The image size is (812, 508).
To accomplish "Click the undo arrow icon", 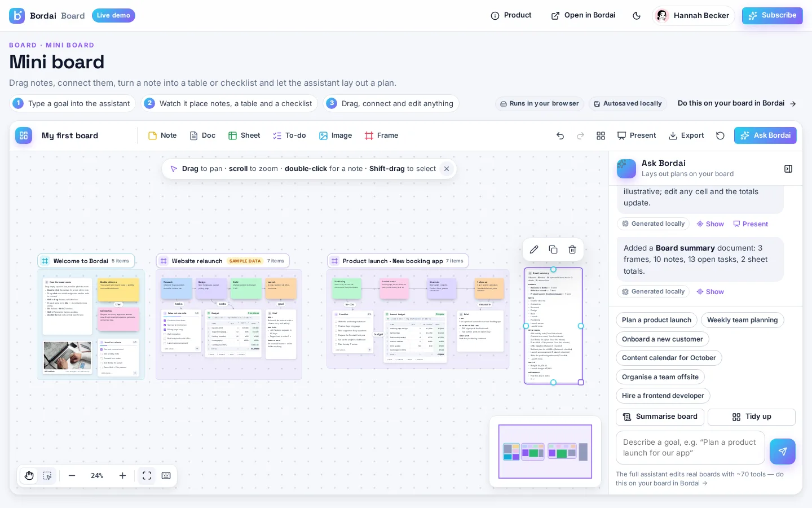I will click(560, 136).
